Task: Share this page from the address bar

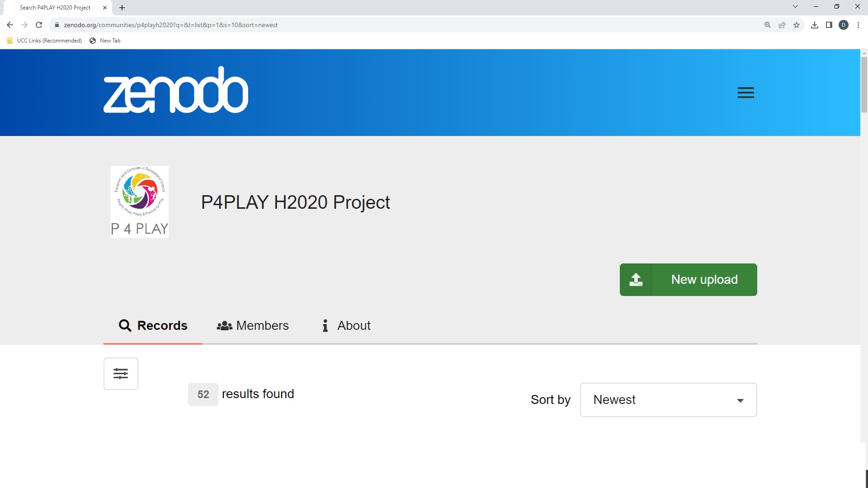Action: point(782,25)
